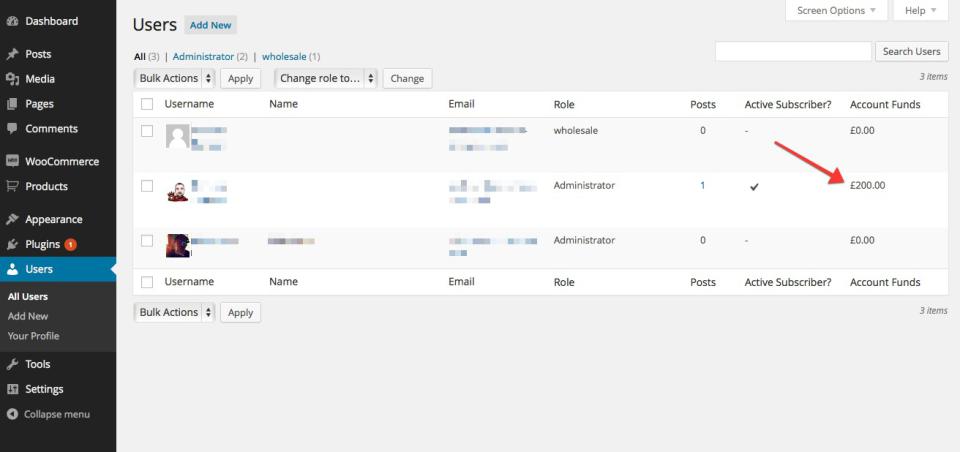Tick the select-all checkbox in the header row
960x452 pixels.
147,104
